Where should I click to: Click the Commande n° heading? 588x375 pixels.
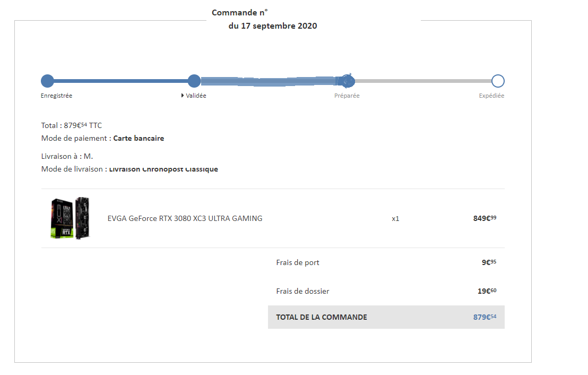tap(240, 13)
